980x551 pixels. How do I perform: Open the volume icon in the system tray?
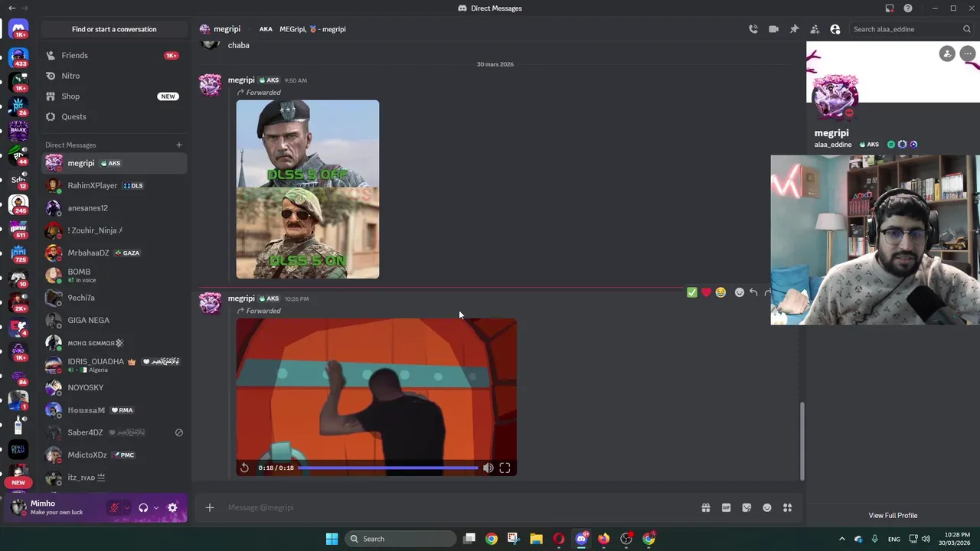(926, 539)
